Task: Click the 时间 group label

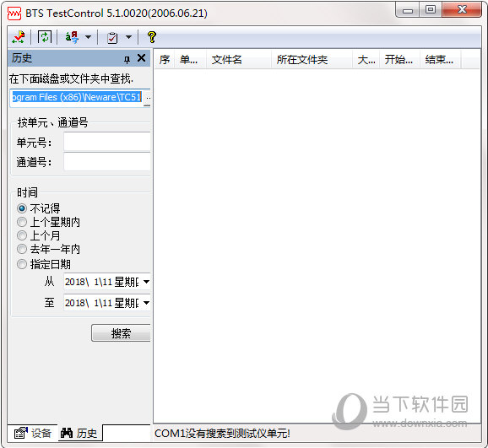Action: 27,192
